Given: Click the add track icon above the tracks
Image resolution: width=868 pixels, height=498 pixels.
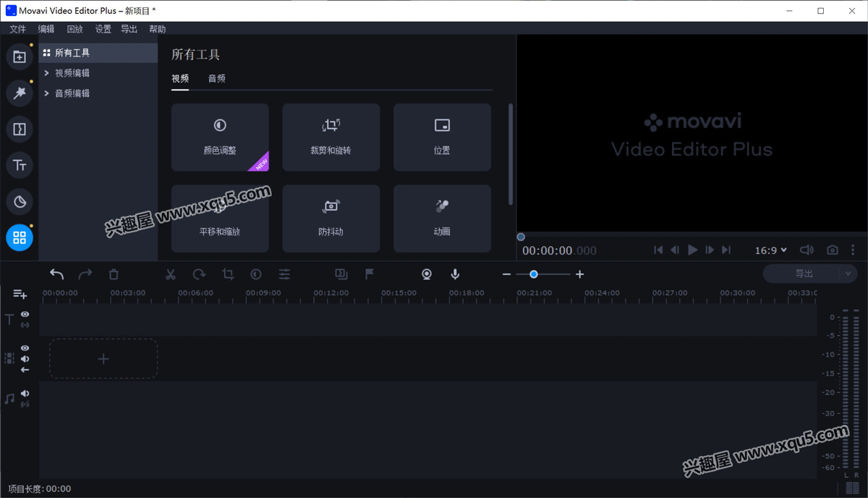Looking at the screenshot, I should [20, 294].
